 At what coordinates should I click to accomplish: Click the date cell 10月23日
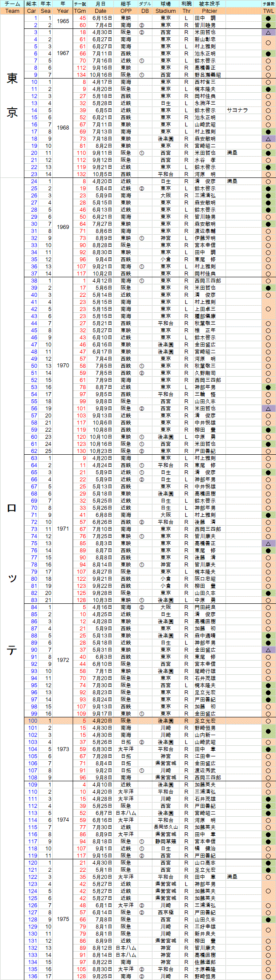tap(101, 451)
